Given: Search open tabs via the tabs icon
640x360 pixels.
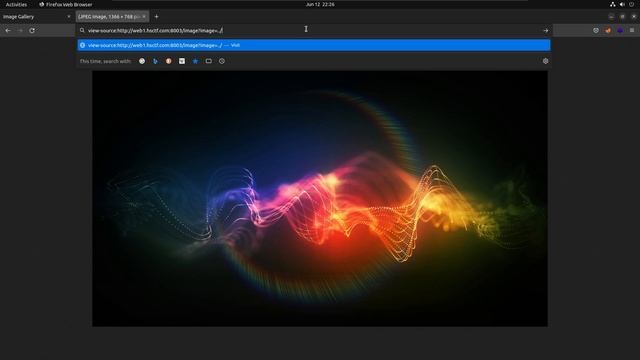Looking at the screenshot, I should click(209, 61).
